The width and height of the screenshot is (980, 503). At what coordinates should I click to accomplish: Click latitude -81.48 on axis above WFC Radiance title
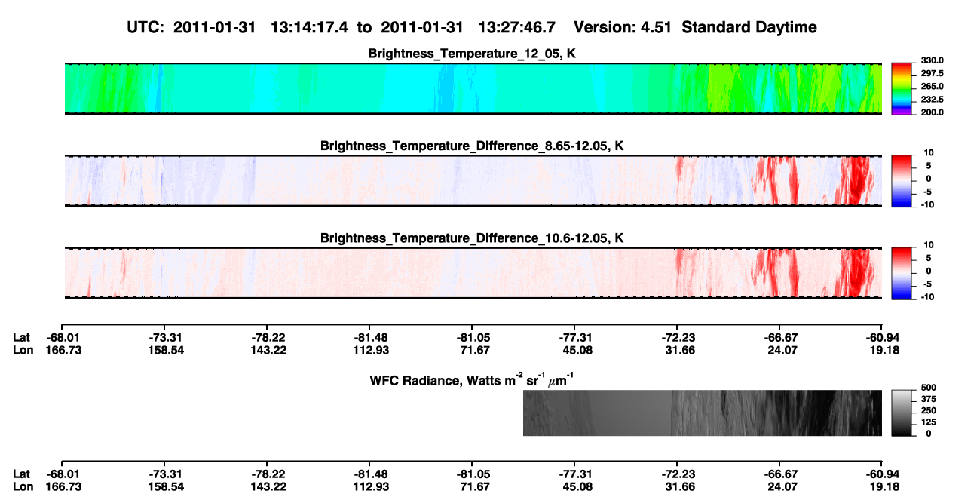(x=370, y=338)
